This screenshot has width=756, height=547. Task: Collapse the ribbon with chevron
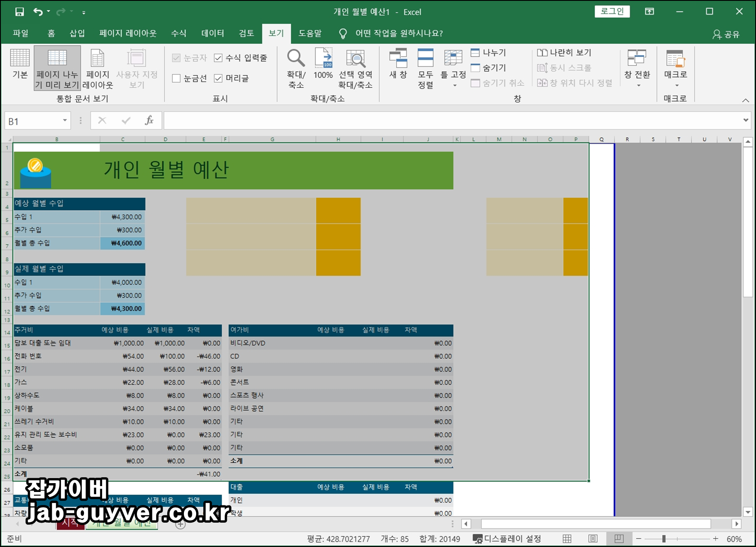(x=745, y=100)
